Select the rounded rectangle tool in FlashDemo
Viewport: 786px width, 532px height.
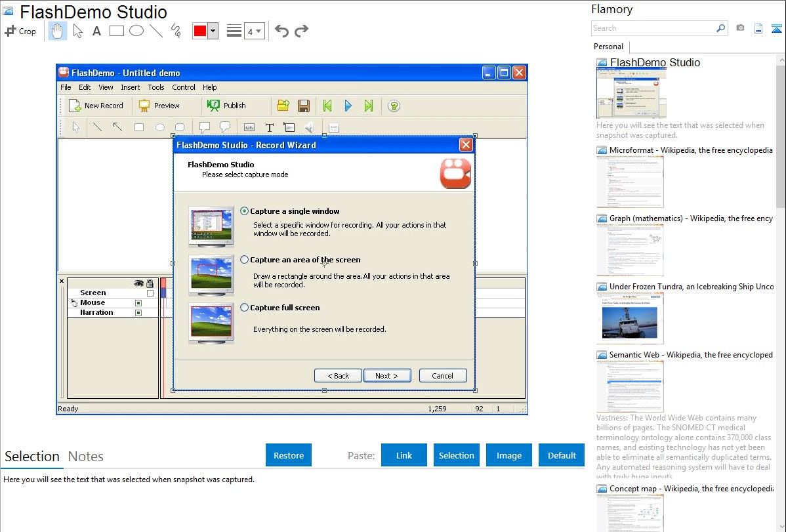pyautogui.click(x=180, y=127)
